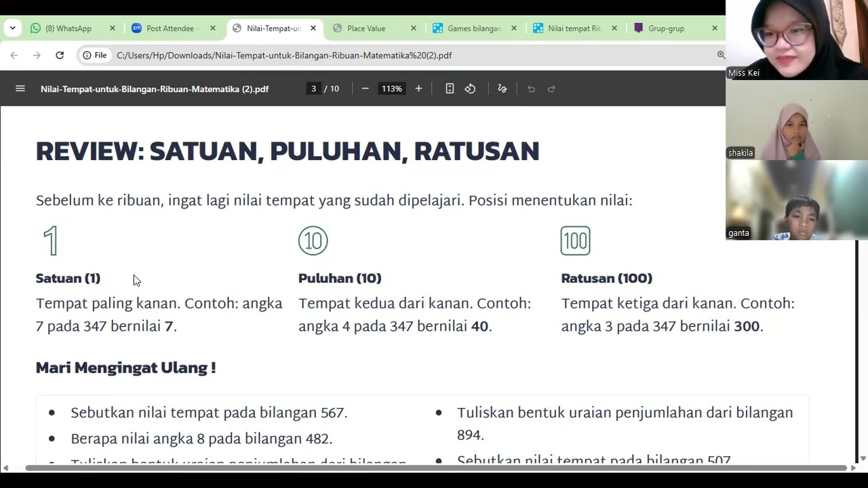Open the Nilai tempat Rib tab
The width and height of the screenshot is (868, 488).
574,28
